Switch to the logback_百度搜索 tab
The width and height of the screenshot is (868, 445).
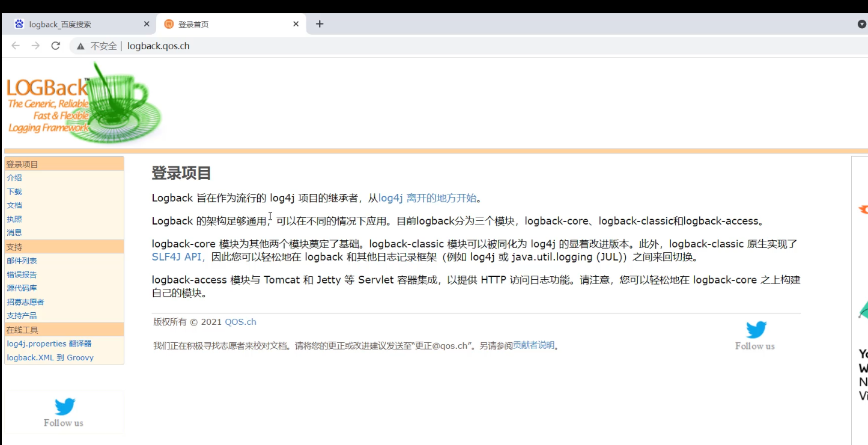78,24
